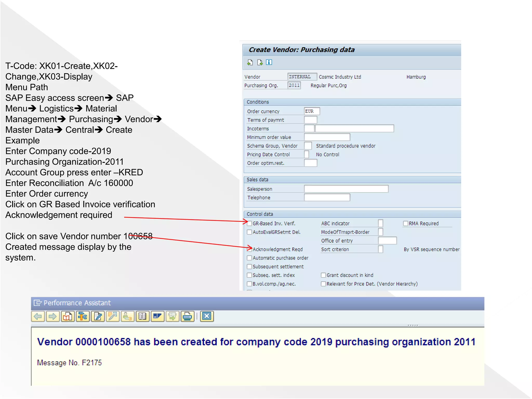
Task: Tick Grant discount in kind checkbox
Action: tap(323, 275)
